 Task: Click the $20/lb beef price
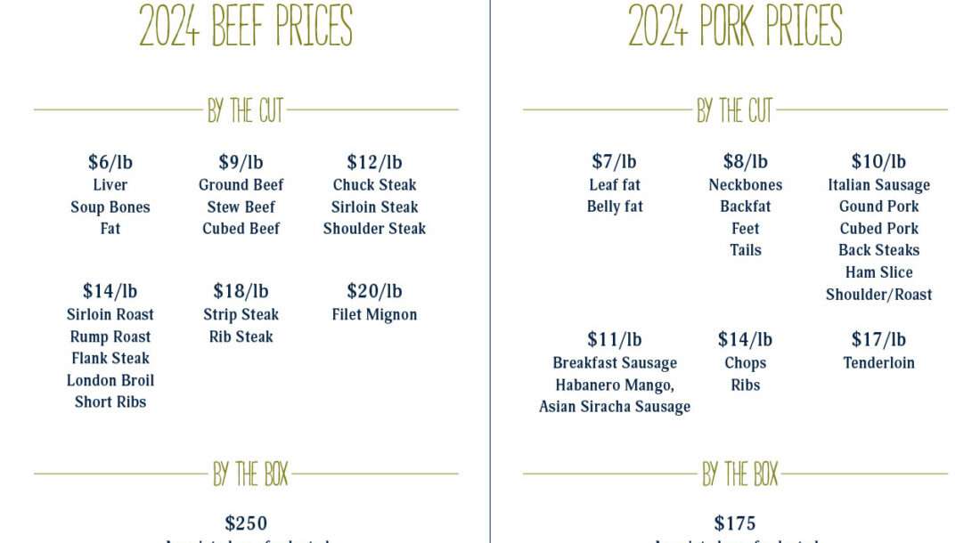(x=374, y=291)
